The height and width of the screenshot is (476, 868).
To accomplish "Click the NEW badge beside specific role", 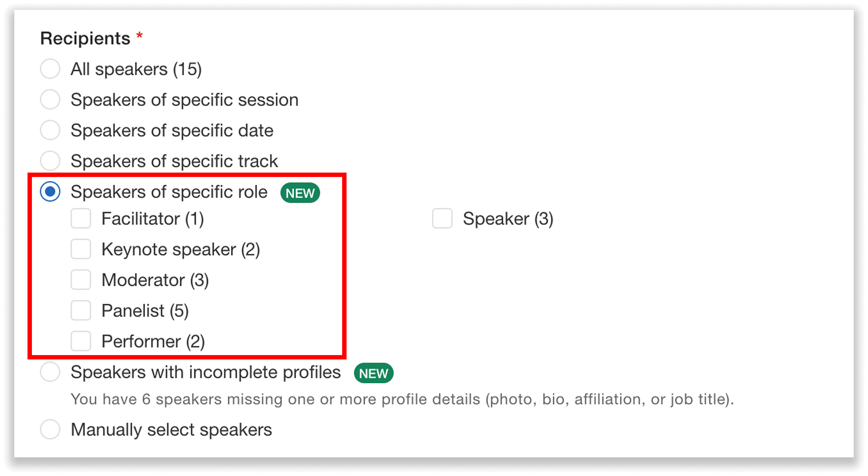I will pyautogui.click(x=300, y=192).
